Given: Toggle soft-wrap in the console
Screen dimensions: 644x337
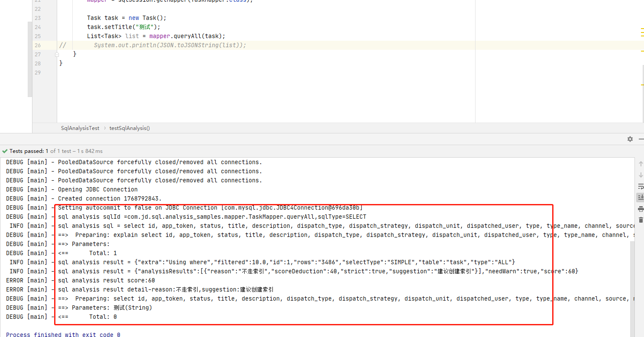Looking at the screenshot, I should coord(641,186).
